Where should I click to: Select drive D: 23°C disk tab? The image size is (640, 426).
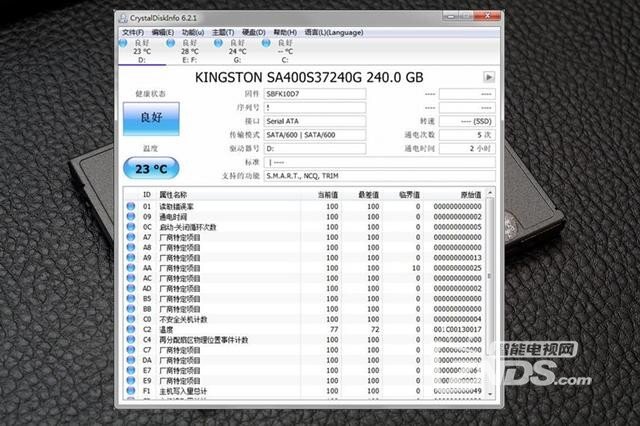pyautogui.click(x=142, y=51)
